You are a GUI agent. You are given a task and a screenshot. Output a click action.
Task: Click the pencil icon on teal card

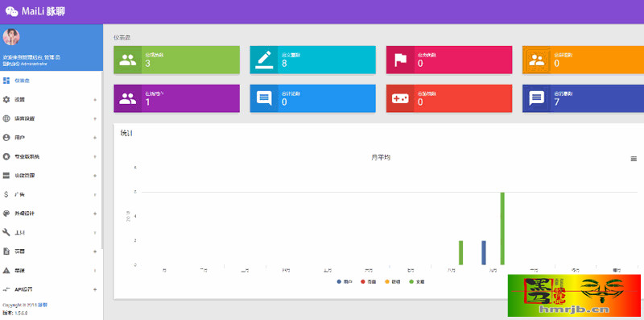point(264,60)
